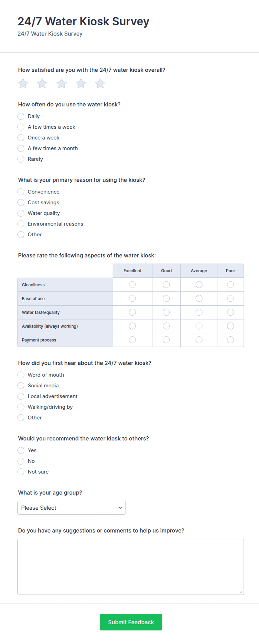Pick Water quality as primary reason
The image size is (259, 644).
point(21,213)
